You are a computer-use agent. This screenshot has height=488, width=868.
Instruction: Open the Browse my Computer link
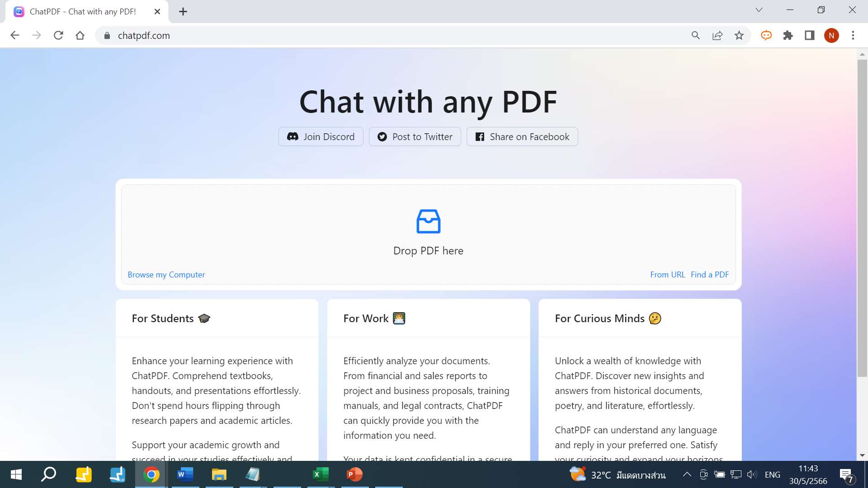(166, 275)
